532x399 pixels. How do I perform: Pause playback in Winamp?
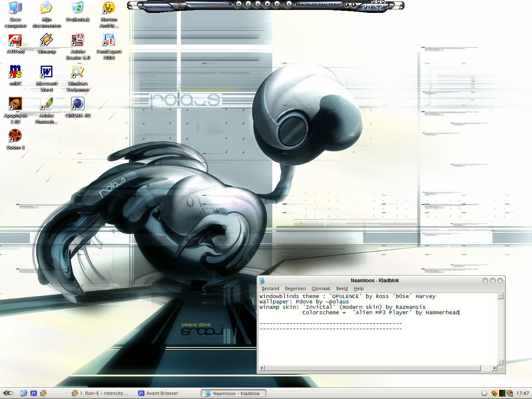click(258, 4)
